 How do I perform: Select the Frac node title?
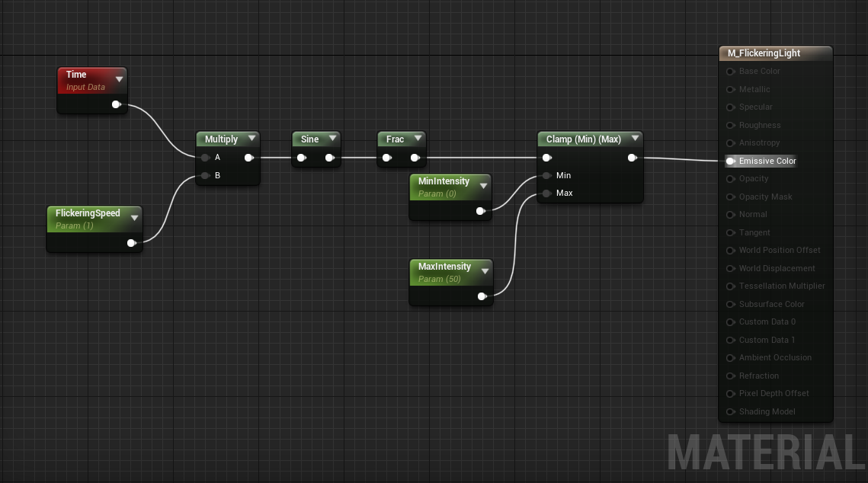(x=396, y=139)
